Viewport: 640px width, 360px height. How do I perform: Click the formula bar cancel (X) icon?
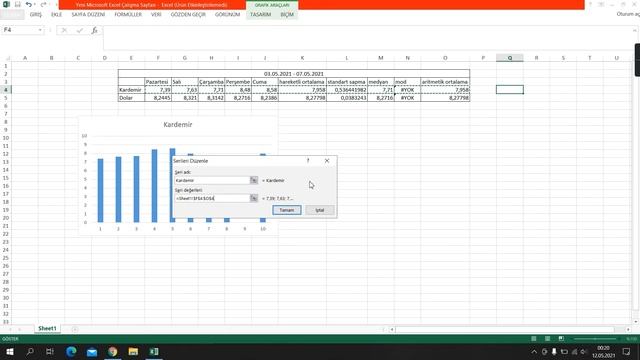tap(64, 30)
